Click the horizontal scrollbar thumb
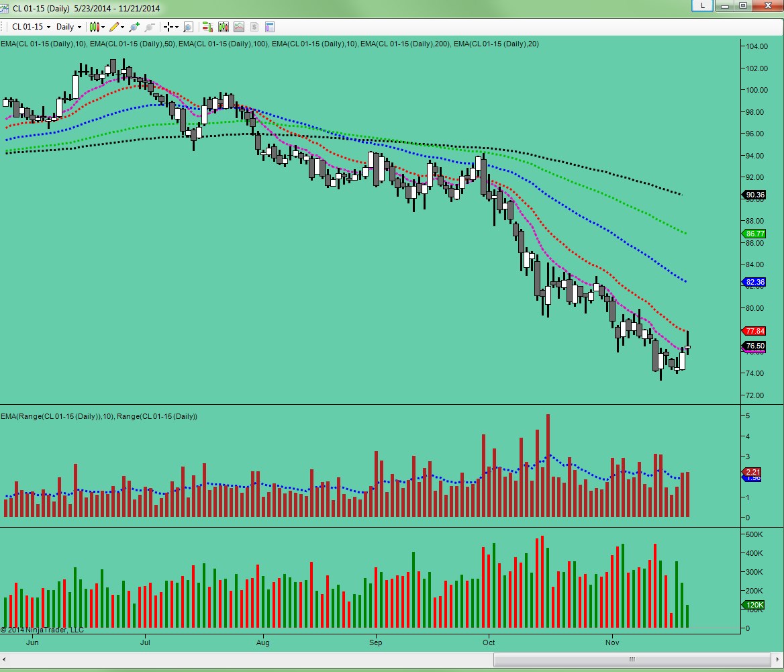784x672 pixels. point(632,660)
